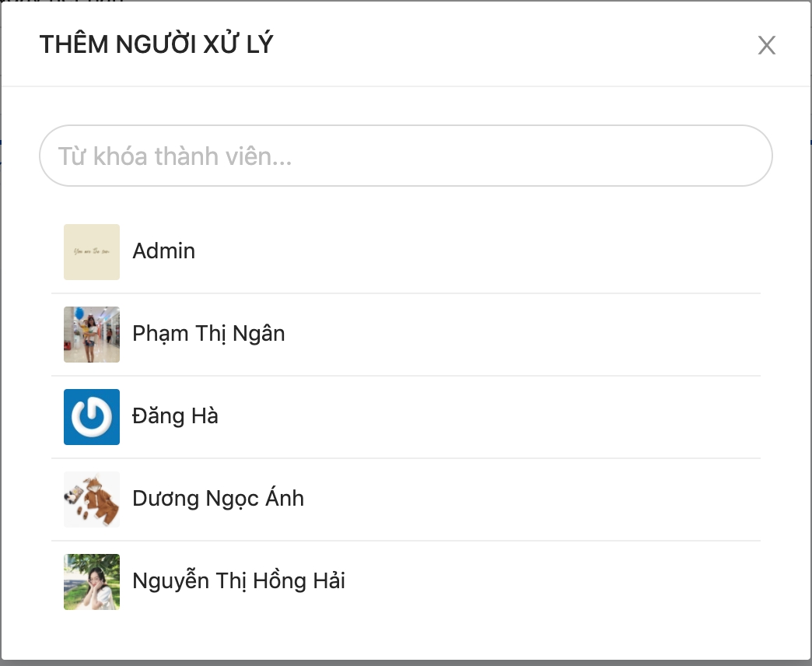The image size is (812, 666).
Task: Click empty space in the Phạm Thị Ngân row
Action: [518, 335]
